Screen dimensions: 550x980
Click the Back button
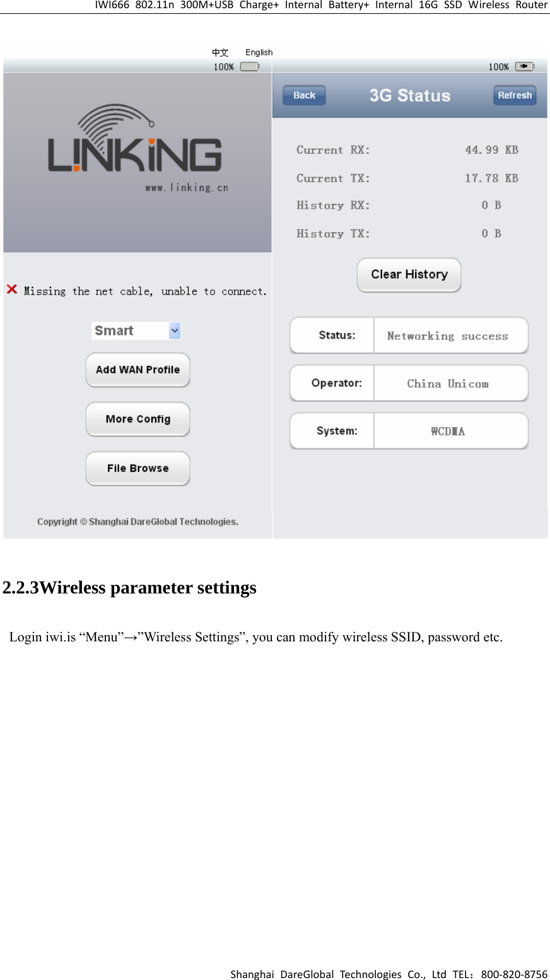[x=304, y=95]
